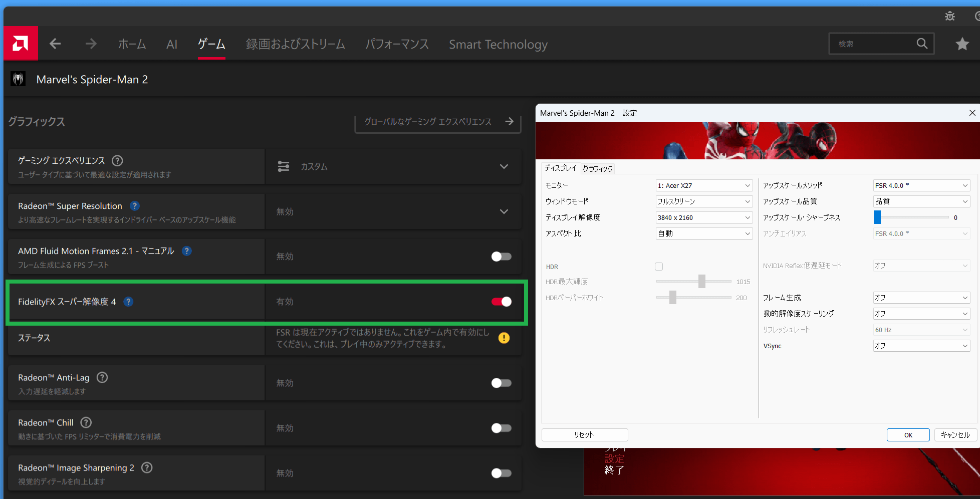Click the search magnifier icon

(922, 44)
